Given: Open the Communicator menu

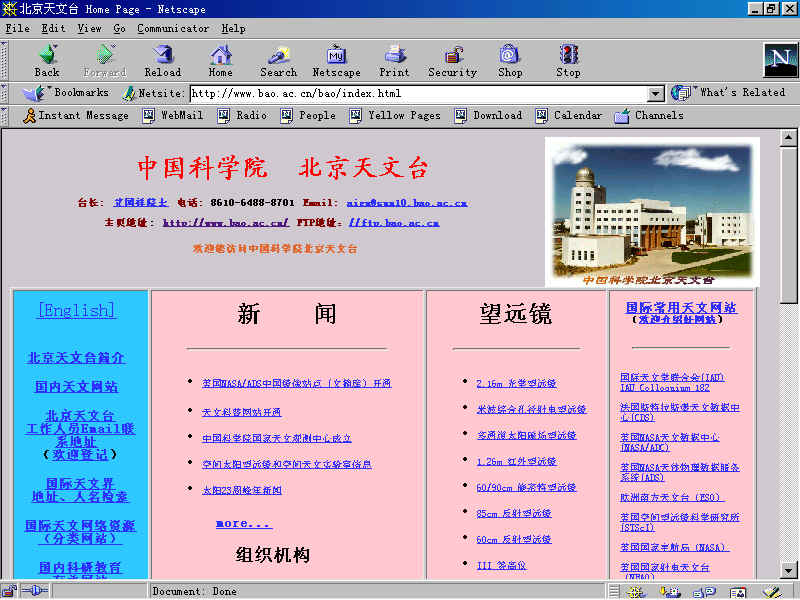Looking at the screenshot, I should pyautogui.click(x=173, y=29).
